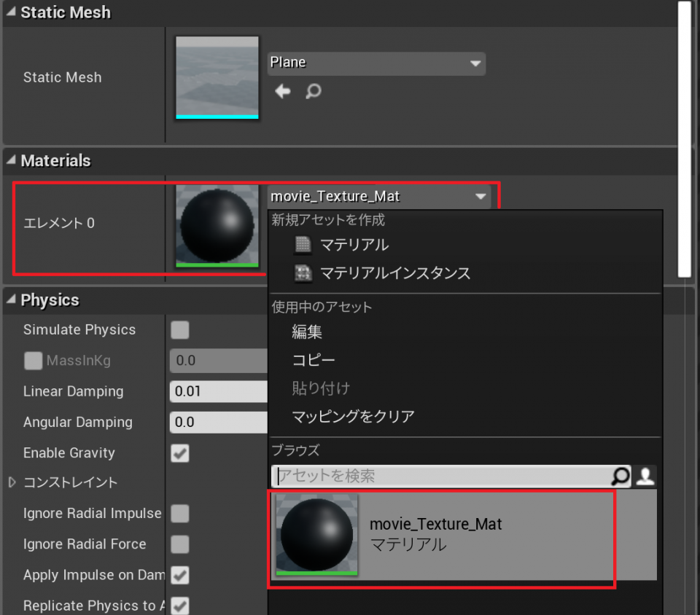
Task: Click the MassInKg value field
Action: pyautogui.click(x=218, y=361)
